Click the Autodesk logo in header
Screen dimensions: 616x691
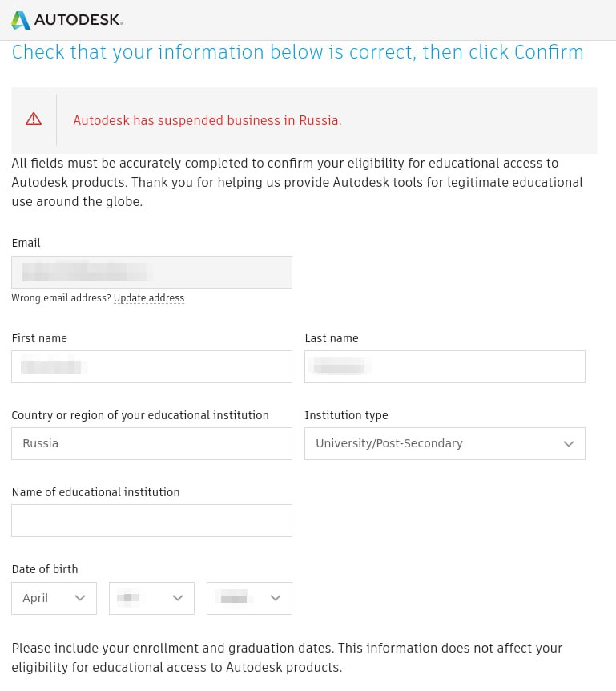point(67,20)
